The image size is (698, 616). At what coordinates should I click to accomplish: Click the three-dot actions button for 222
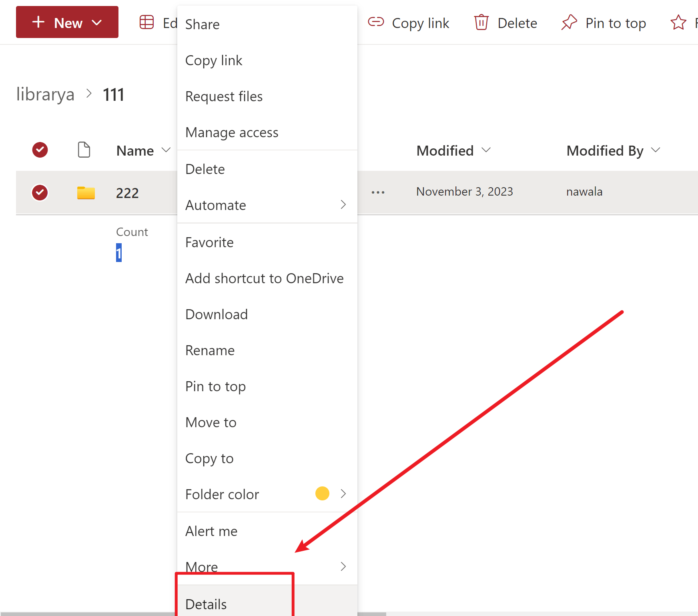click(x=378, y=192)
